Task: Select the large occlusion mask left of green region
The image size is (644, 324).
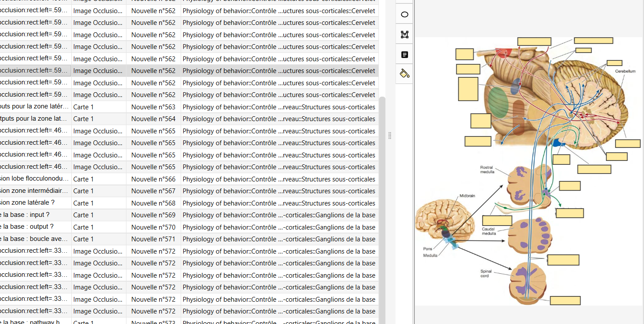Action: tap(468, 89)
